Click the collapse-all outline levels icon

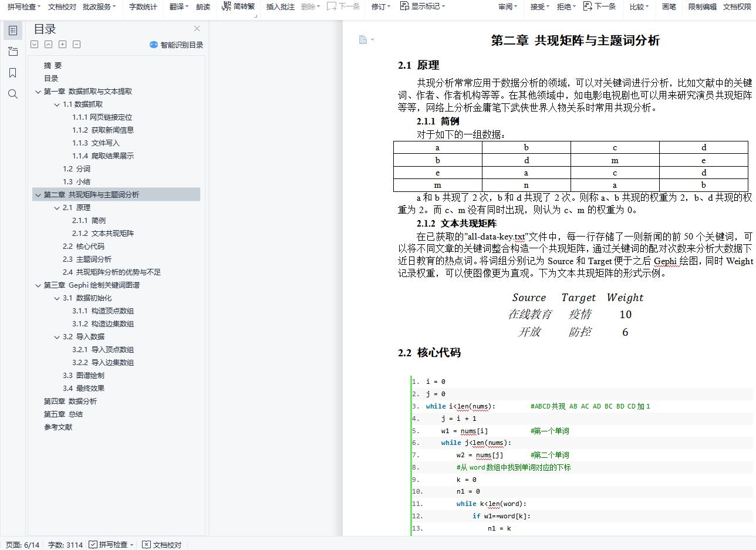(49, 45)
